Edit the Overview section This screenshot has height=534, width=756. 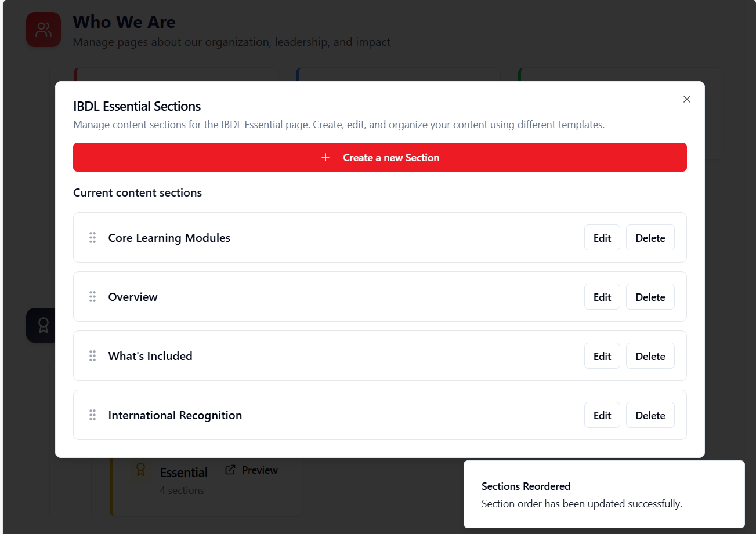pos(602,297)
